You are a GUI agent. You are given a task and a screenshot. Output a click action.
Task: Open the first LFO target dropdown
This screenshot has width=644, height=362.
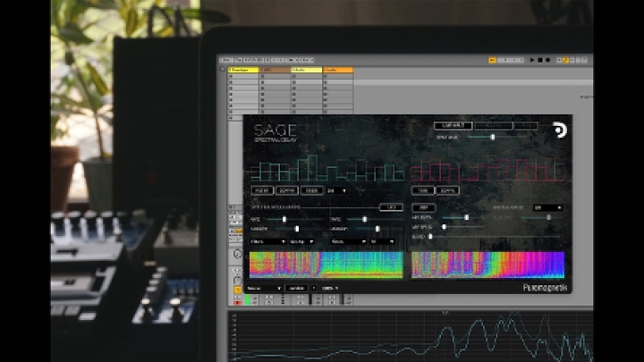(267, 242)
